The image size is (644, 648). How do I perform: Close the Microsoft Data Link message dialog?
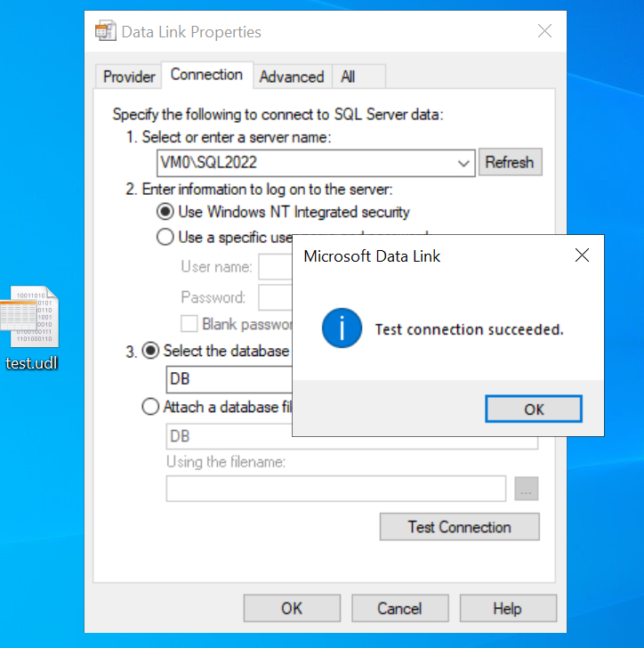click(x=582, y=255)
